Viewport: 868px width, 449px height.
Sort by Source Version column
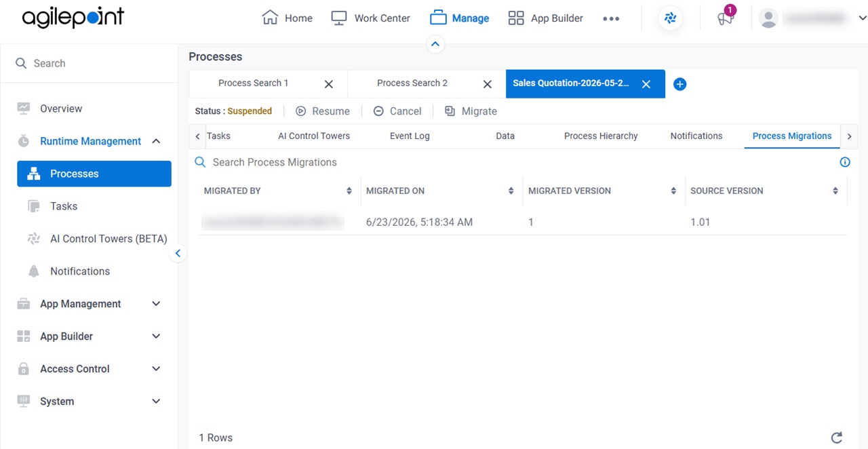click(x=835, y=191)
